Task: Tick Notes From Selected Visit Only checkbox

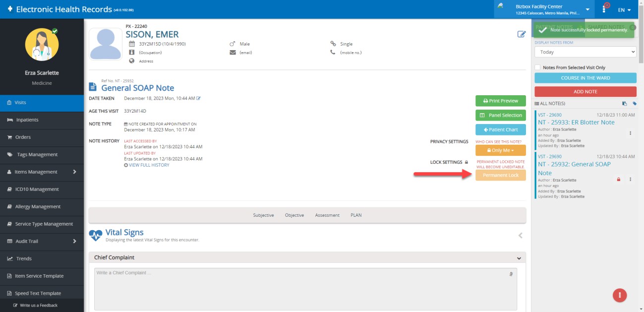Action: [537, 67]
